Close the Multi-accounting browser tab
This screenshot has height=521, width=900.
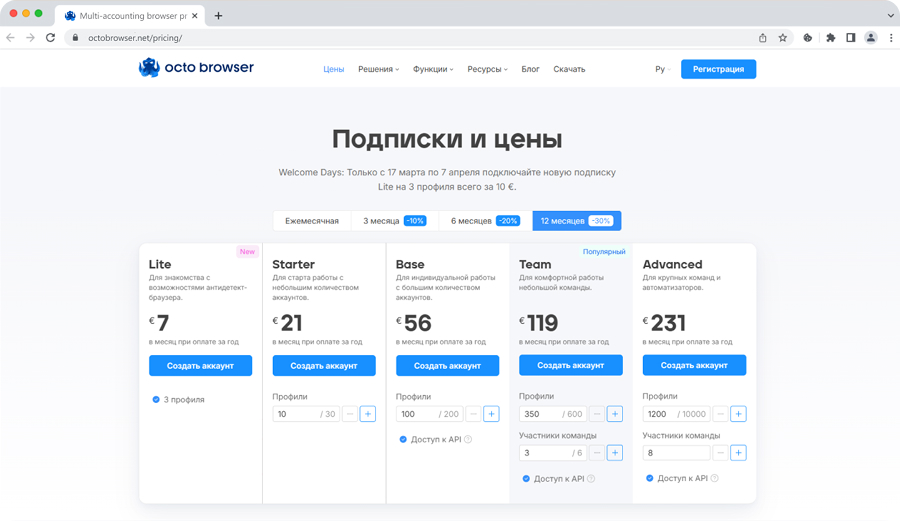coord(195,15)
